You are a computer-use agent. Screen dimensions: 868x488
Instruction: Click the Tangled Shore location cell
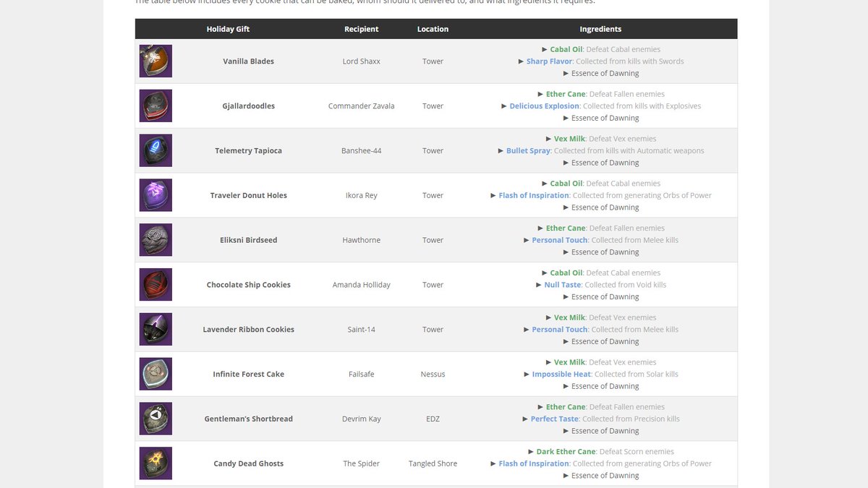[433, 464]
